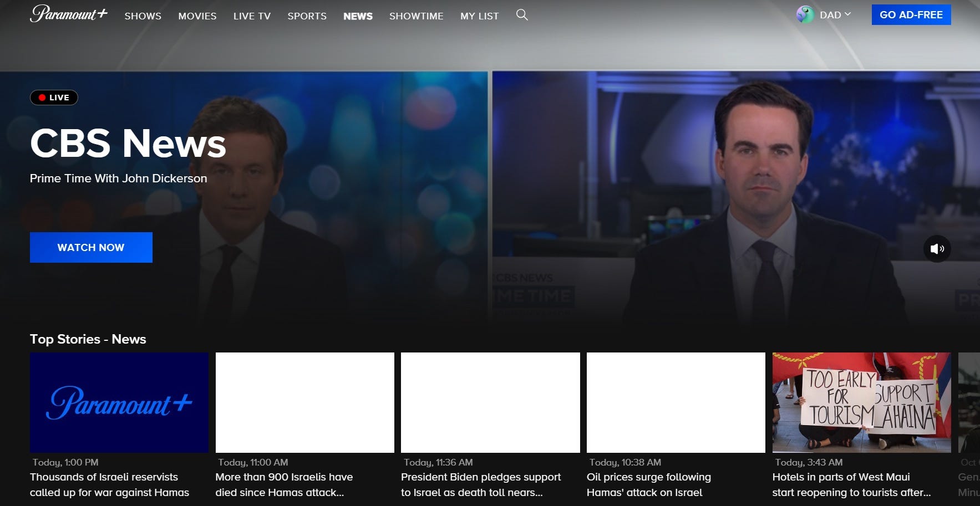The image size is (980, 506).
Task: Open the West Maui protest sign thumbnail
Action: (x=862, y=402)
